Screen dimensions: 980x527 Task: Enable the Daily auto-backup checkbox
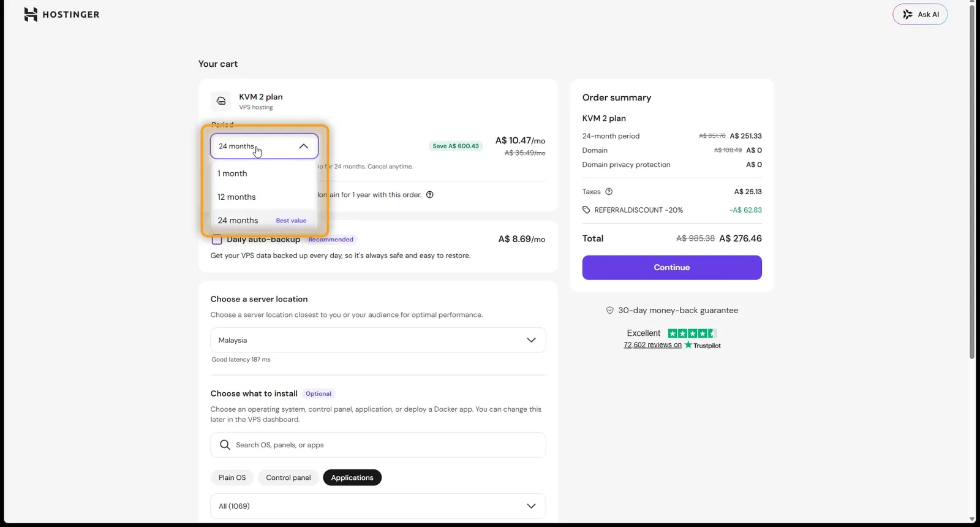[217, 239]
